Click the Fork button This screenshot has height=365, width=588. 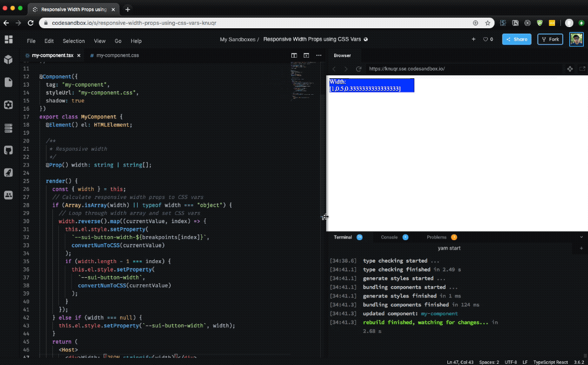coord(550,39)
